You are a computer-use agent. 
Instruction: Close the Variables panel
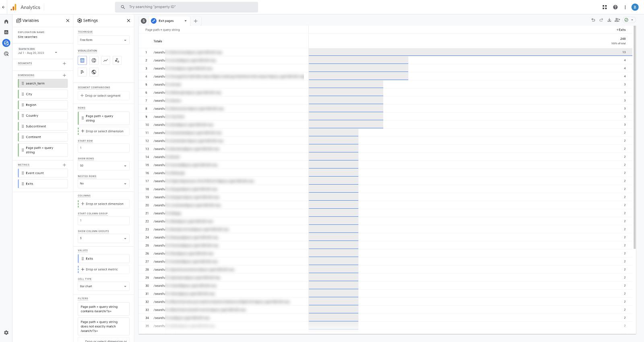68,21
